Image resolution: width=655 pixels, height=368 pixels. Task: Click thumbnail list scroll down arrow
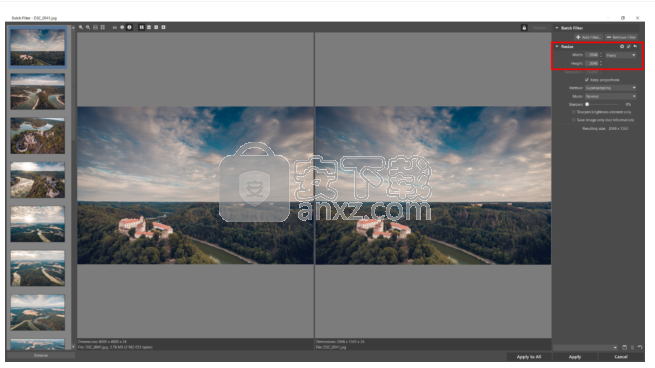[73, 347]
